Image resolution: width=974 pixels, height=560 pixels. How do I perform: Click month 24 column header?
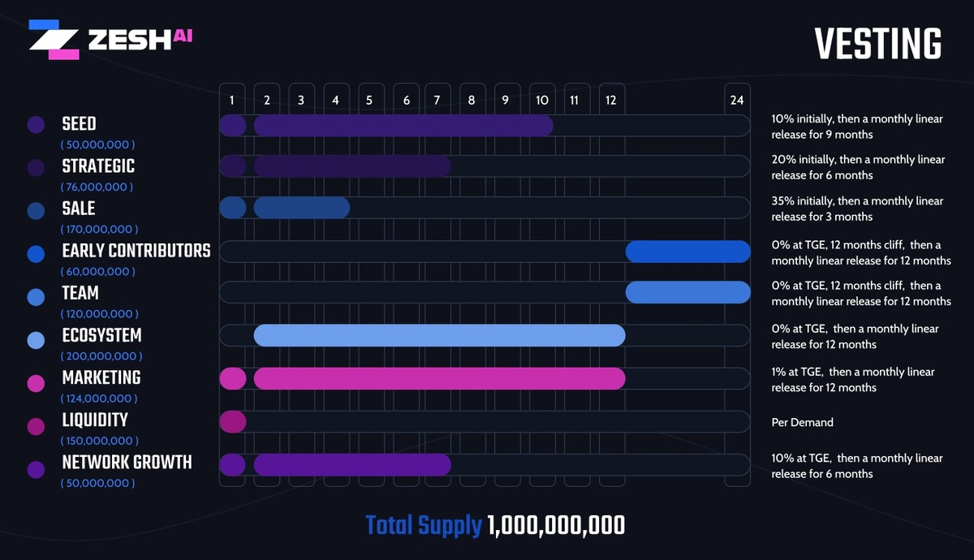(736, 101)
